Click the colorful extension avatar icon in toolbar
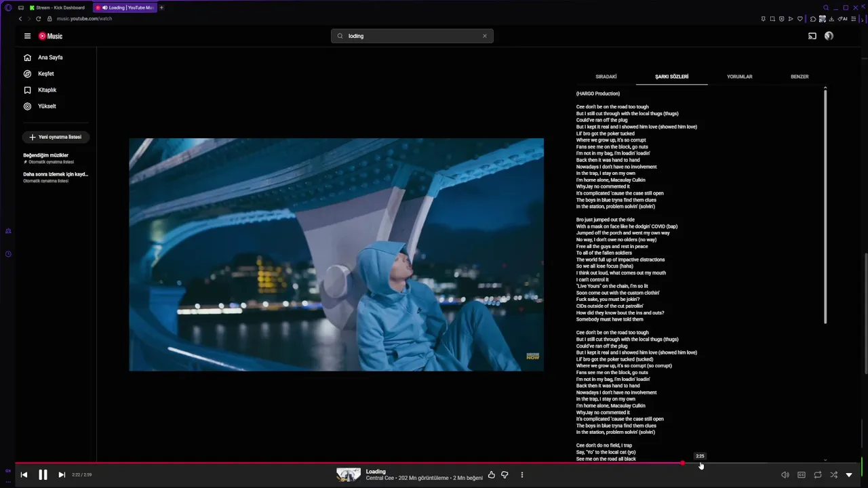The image size is (868, 488). (x=823, y=18)
